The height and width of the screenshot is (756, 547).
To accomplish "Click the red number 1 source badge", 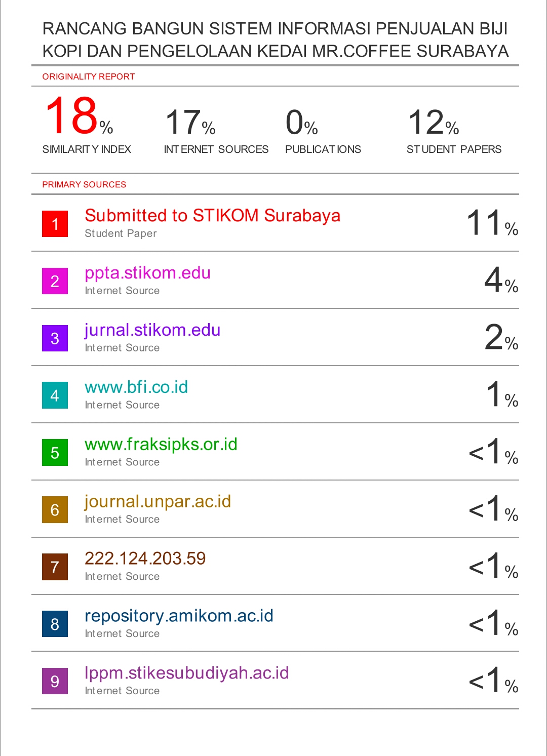I will click(x=55, y=224).
